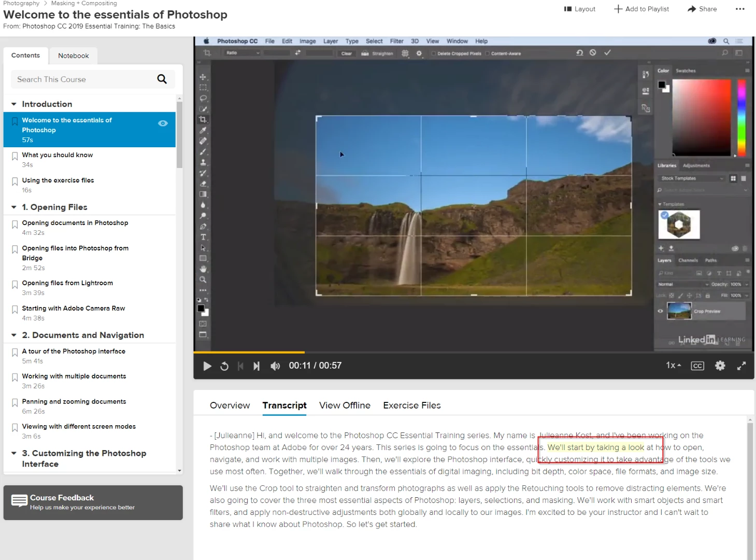Click the contents list scrollbar

179,135
